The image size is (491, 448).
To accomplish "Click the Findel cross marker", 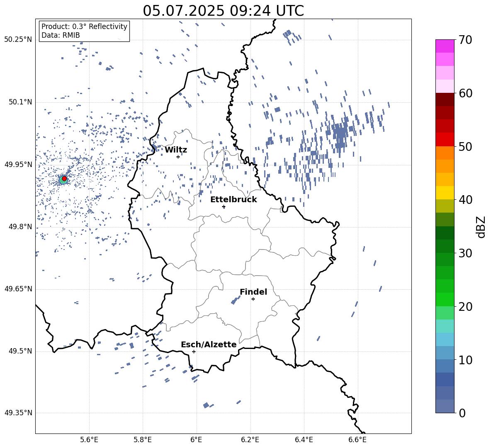I will (253, 299).
